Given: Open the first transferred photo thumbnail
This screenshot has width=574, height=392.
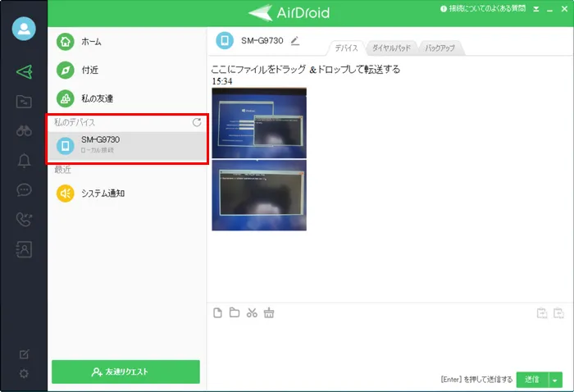Looking at the screenshot, I should (x=259, y=123).
